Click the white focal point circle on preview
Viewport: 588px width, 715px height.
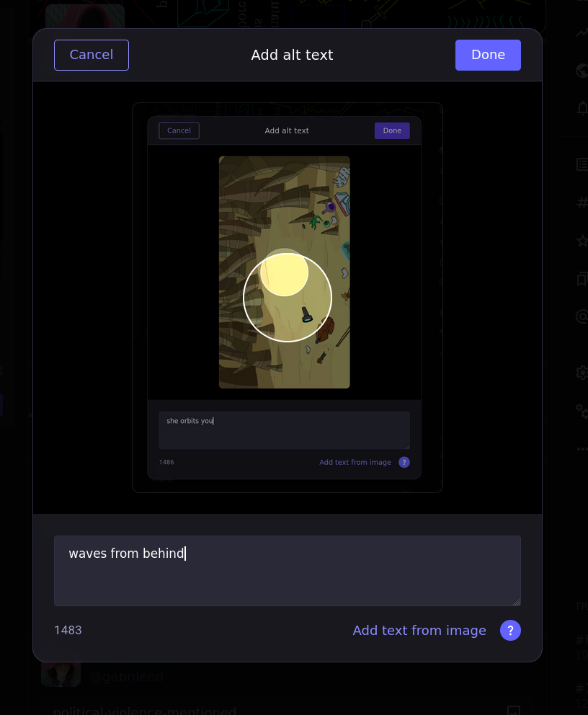coord(288,297)
